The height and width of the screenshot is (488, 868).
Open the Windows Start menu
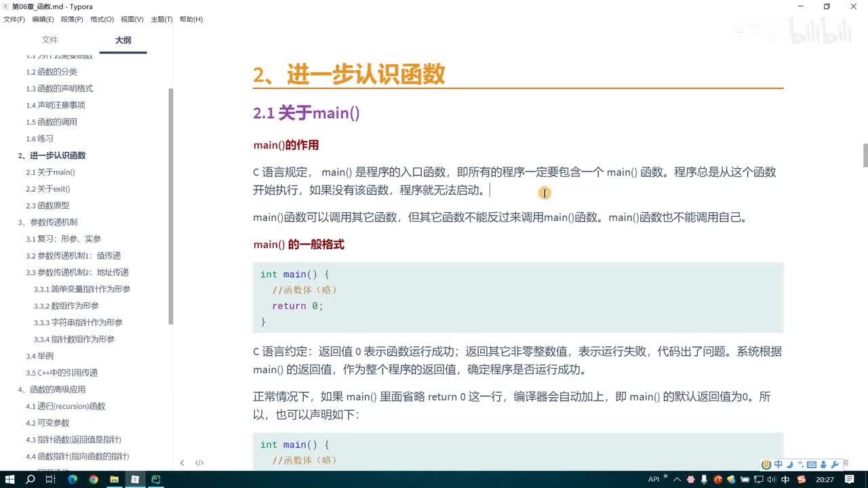pos(10,479)
